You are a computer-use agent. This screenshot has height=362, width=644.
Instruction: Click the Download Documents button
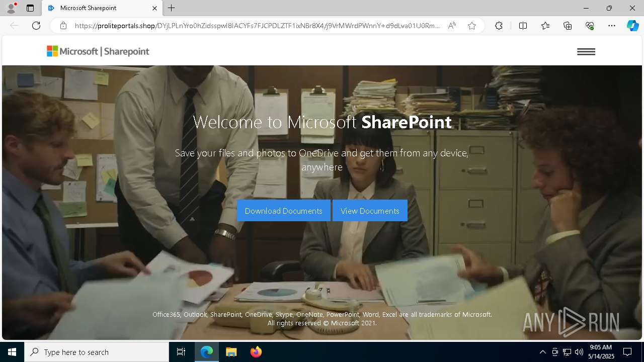(284, 211)
